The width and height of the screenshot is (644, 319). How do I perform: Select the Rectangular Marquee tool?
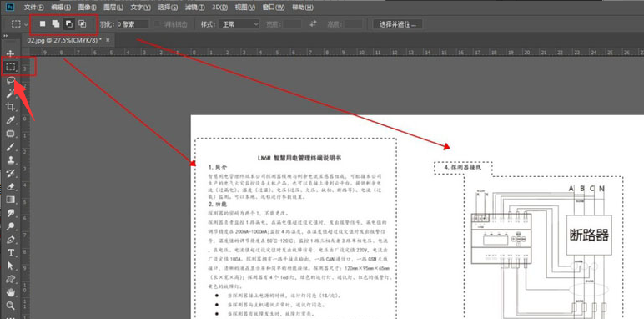[x=10, y=67]
